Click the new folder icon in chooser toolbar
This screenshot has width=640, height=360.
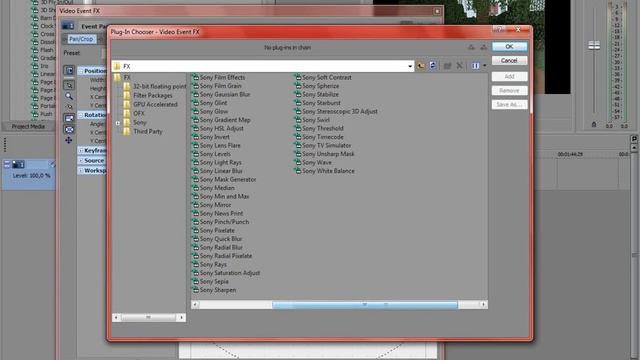pos(447,66)
